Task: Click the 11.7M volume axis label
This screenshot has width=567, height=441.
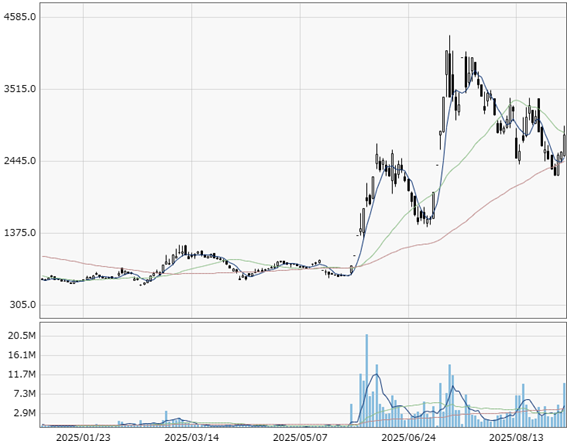Action: 22,374
